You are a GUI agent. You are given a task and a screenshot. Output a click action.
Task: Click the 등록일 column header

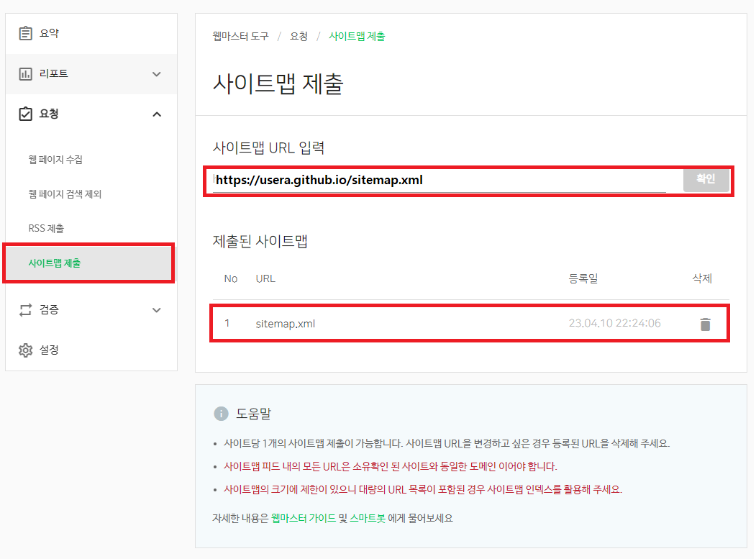(583, 278)
